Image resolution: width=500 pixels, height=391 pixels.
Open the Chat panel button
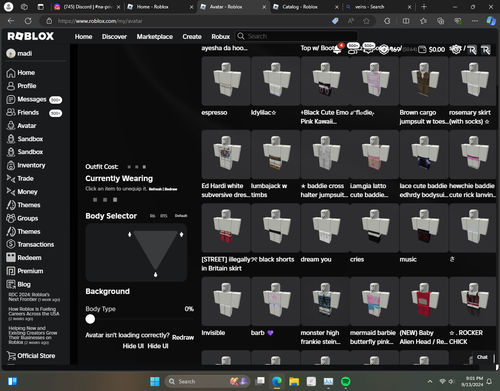tap(482, 357)
